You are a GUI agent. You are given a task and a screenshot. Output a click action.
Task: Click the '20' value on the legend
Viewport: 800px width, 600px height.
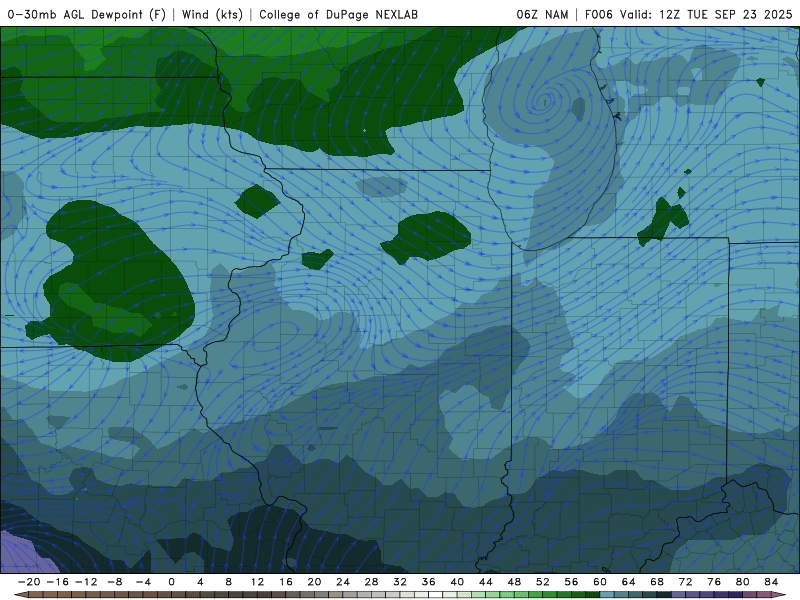coord(314,582)
